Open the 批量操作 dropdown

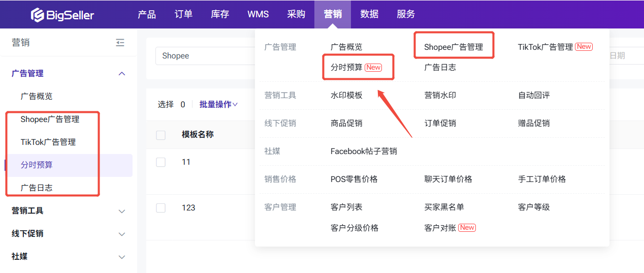218,104
